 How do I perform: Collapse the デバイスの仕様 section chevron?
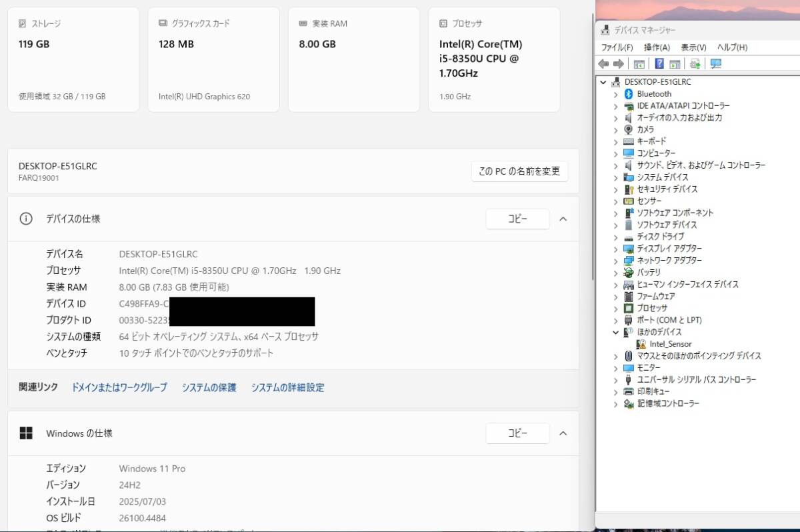[563, 219]
